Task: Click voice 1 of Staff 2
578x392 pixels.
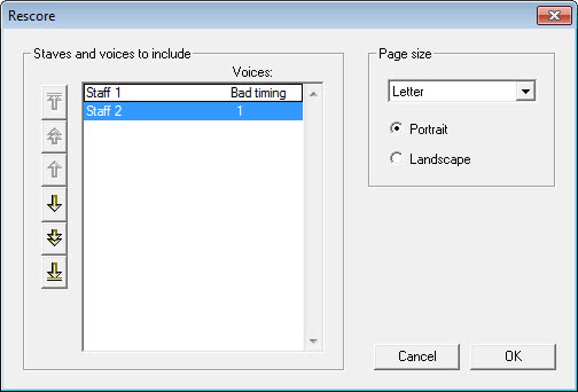Action: tap(240, 111)
